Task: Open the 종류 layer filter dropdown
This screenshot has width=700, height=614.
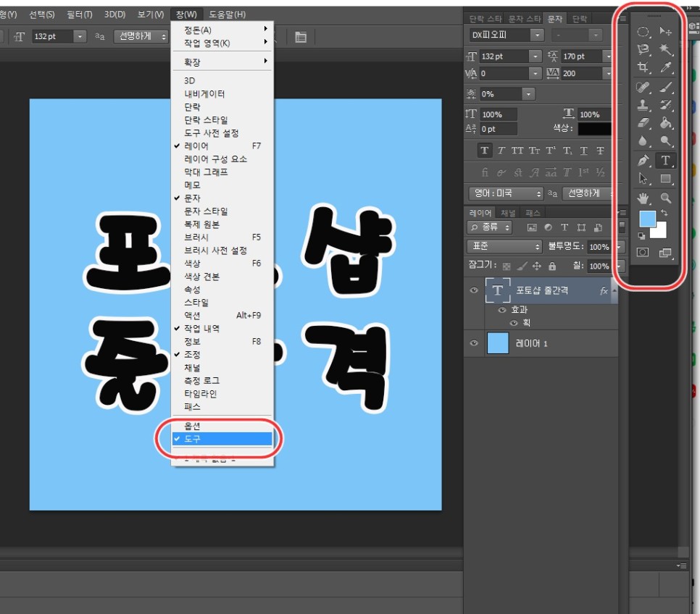Action: tap(490, 227)
